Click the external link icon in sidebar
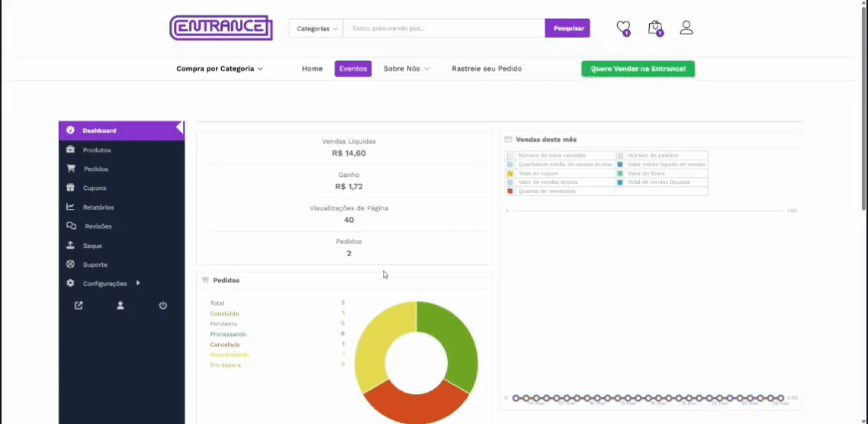The image size is (868, 424). point(79,305)
